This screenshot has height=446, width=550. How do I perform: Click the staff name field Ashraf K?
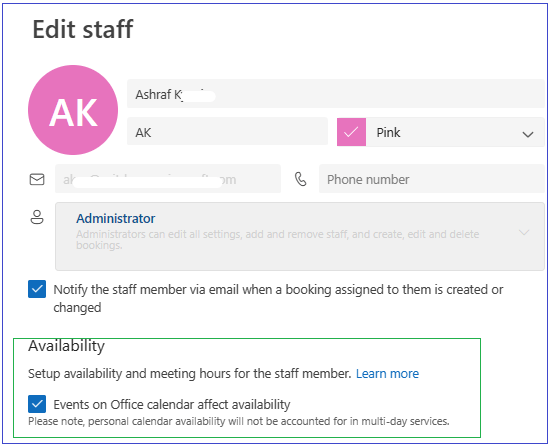(x=336, y=94)
